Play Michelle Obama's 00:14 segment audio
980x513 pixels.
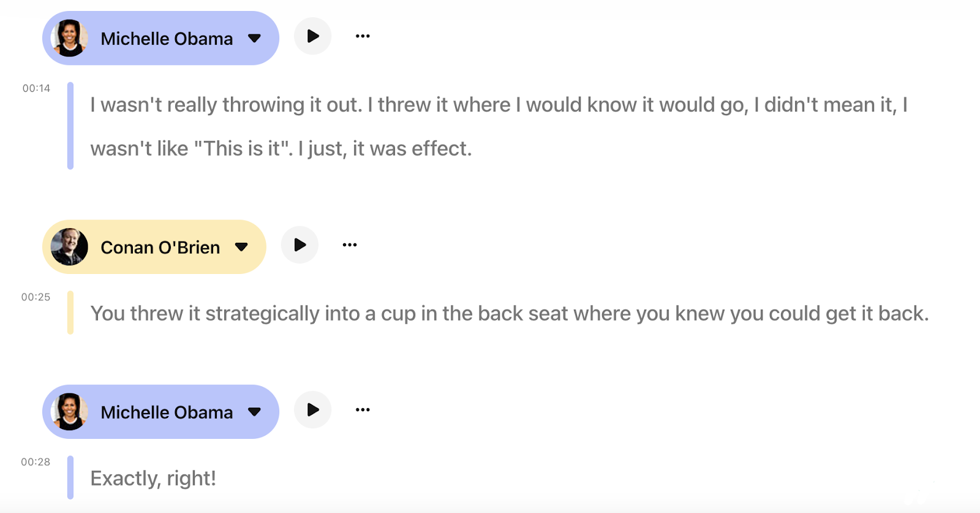coord(312,36)
